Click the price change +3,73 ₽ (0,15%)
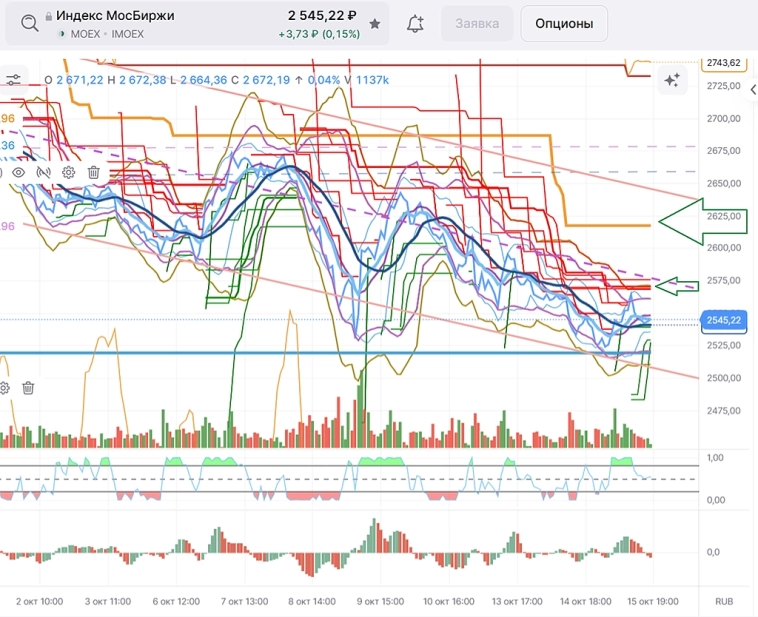The image size is (758, 617). [x=319, y=34]
